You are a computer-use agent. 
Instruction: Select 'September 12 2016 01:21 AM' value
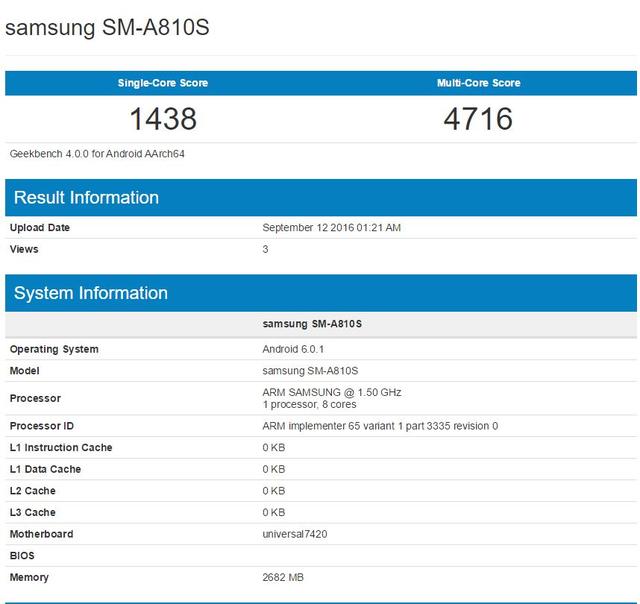pos(331,228)
